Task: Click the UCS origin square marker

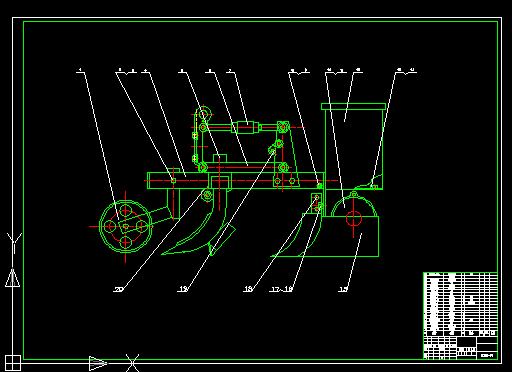Action: click(x=13, y=363)
